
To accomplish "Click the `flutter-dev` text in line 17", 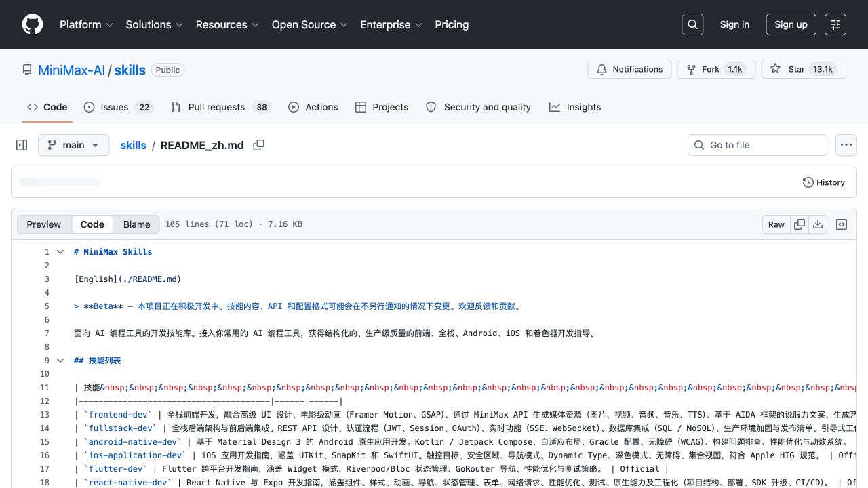I will (x=115, y=468).
